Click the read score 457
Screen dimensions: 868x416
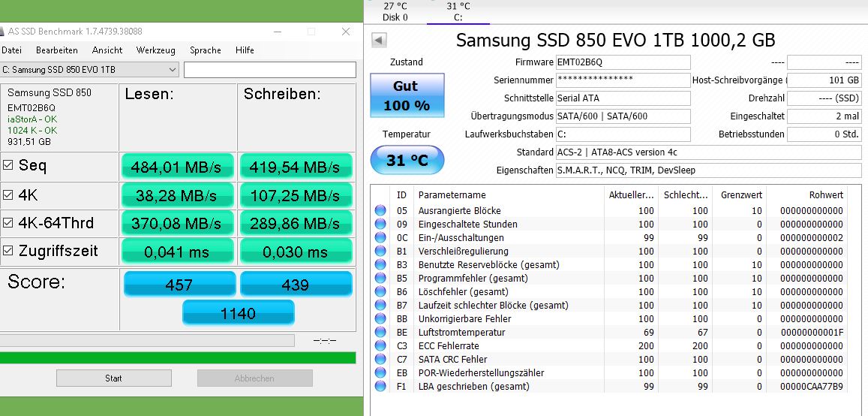[x=179, y=284]
